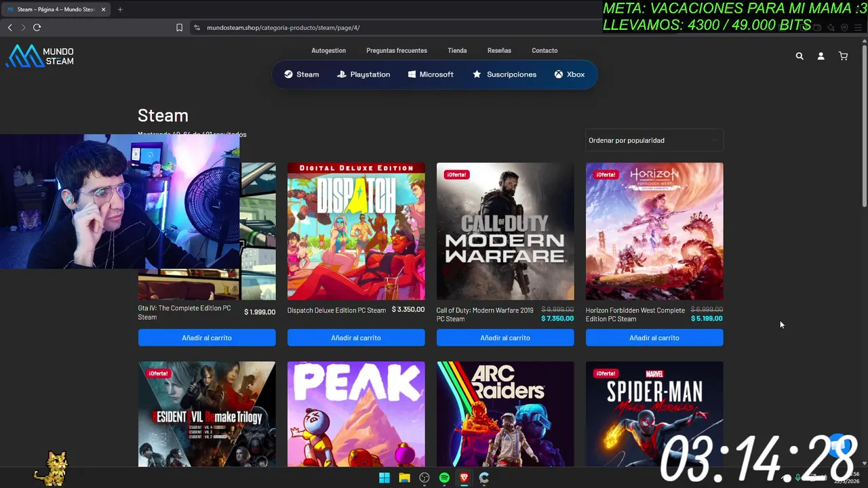Go back with the browser back arrow
The height and width of the screenshot is (488, 868).
tap(9, 28)
